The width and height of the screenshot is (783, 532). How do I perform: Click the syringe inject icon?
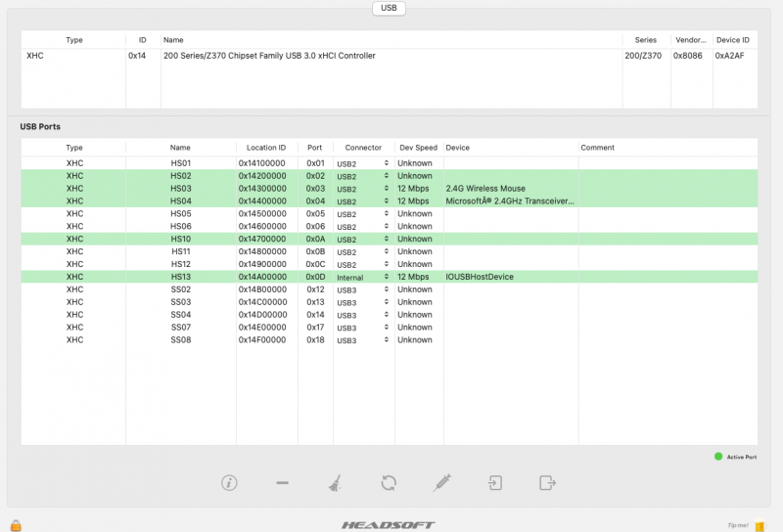pyautogui.click(x=442, y=482)
